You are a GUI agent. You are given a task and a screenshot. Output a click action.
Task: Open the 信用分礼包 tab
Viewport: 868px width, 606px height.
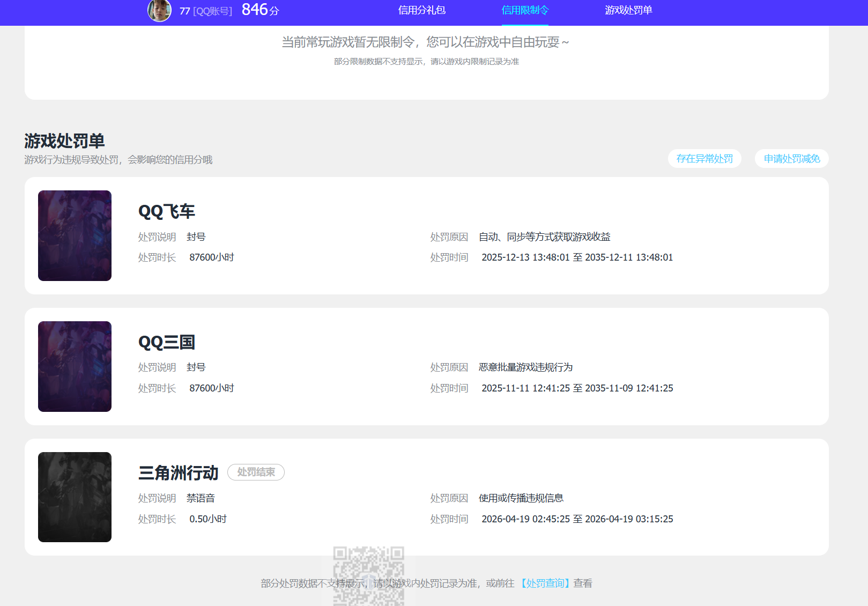pos(422,10)
